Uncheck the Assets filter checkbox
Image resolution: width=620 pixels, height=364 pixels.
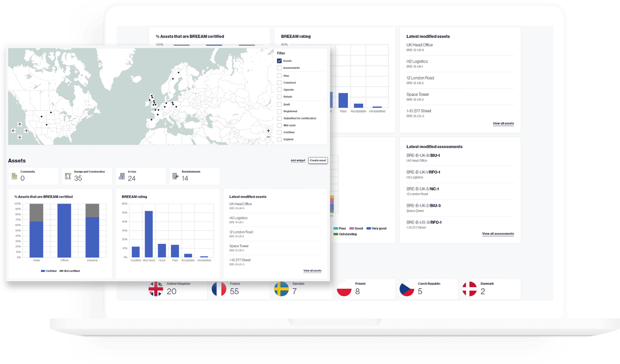(279, 61)
